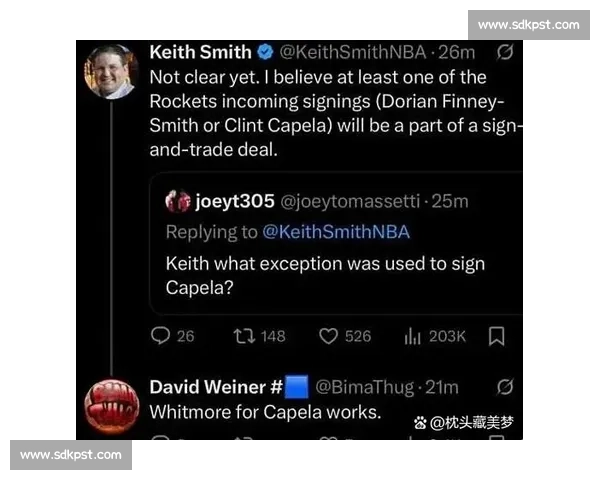
Task: Click joeyt305's small avatar in quote
Action: (177, 201)
